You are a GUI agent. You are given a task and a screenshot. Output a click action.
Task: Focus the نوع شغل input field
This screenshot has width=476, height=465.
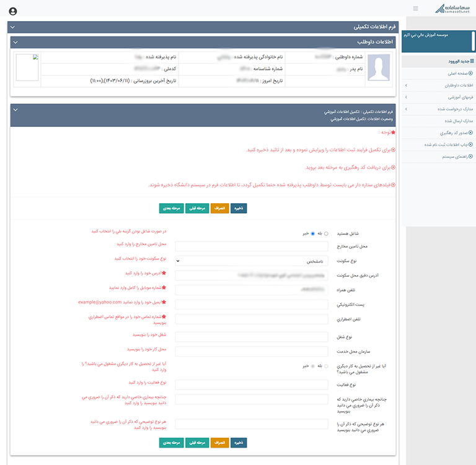click(x=252, y=337)
